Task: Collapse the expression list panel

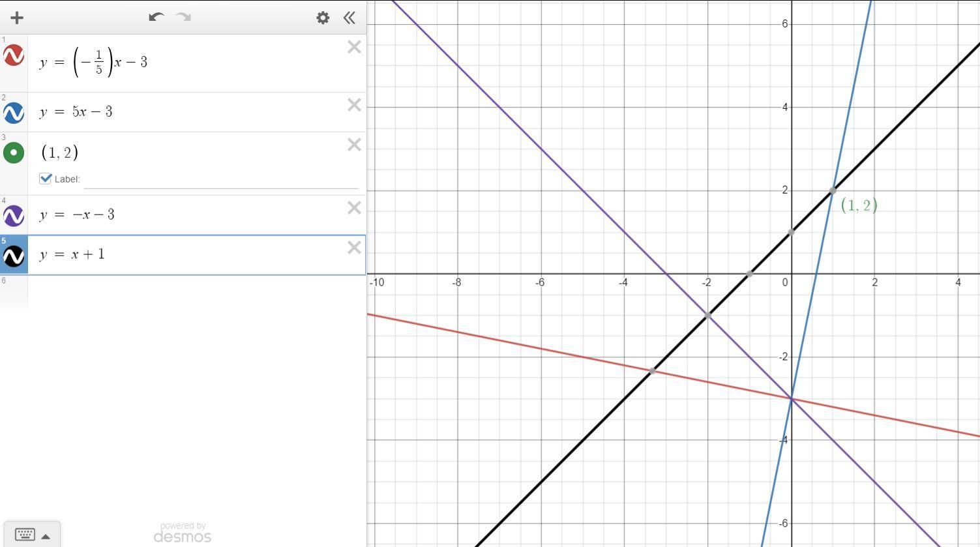Action: (x=349, y=18)
